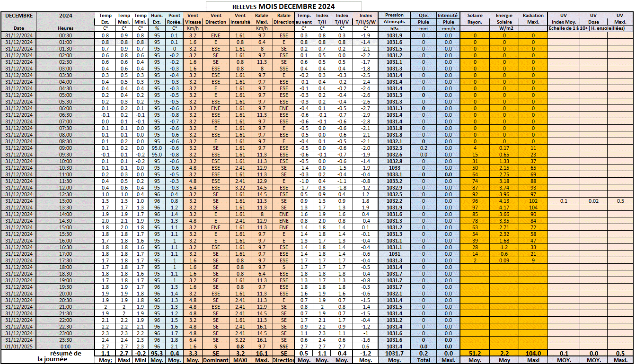Click the Point Rosée column header
Viewport: 636px width, 364px height.
(174, 18)
